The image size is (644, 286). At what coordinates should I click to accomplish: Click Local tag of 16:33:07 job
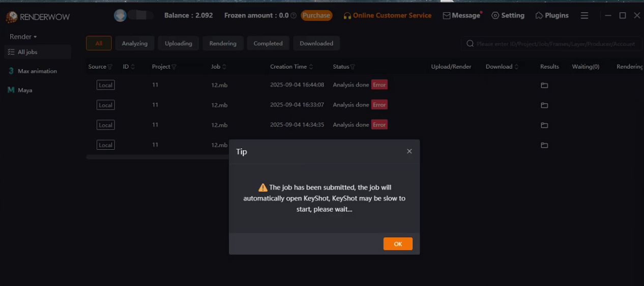coord(106,105)
